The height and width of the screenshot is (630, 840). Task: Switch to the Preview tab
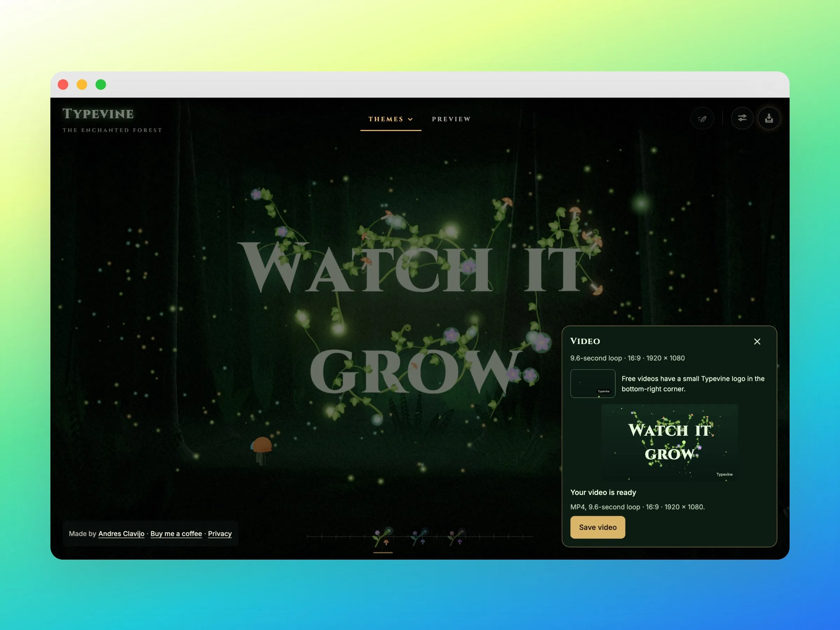(451, 119)
